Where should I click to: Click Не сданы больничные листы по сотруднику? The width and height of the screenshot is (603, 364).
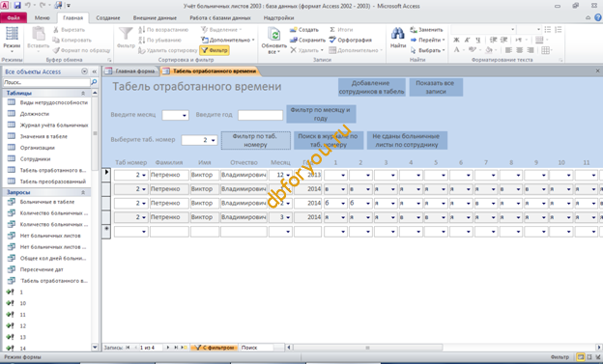point(407,140)
